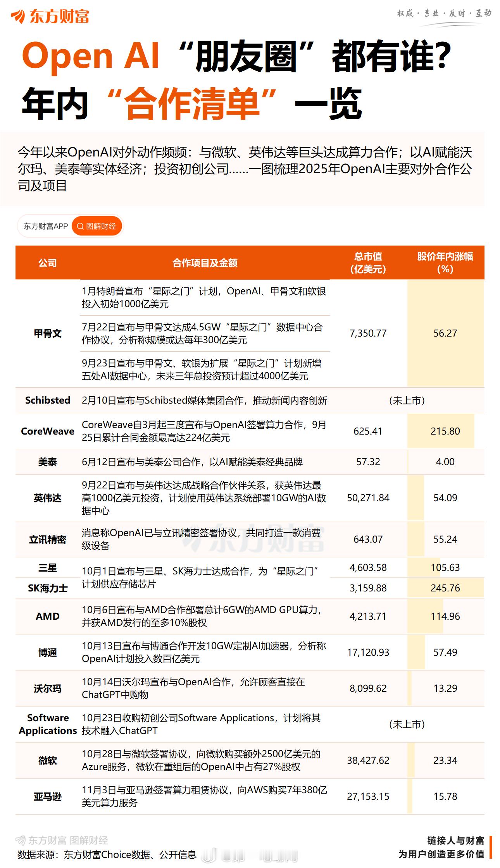Click the 合作项目及金额 column header
The image size is (500, 868).
pos(205,263)
